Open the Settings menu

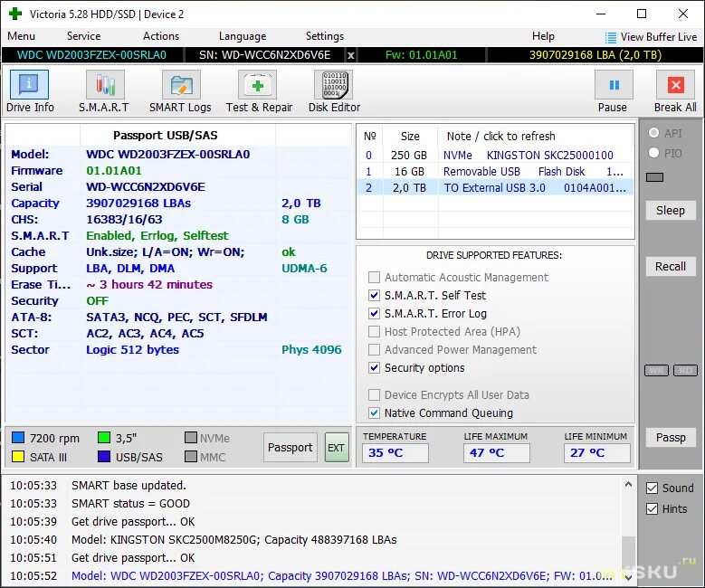pos(325,36)
